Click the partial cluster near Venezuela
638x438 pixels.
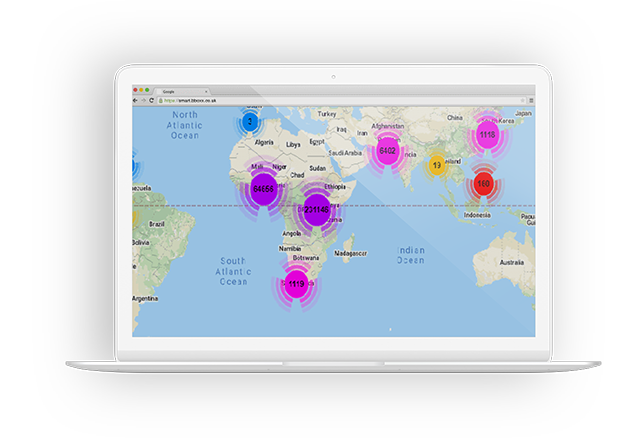tap(135, 166)
